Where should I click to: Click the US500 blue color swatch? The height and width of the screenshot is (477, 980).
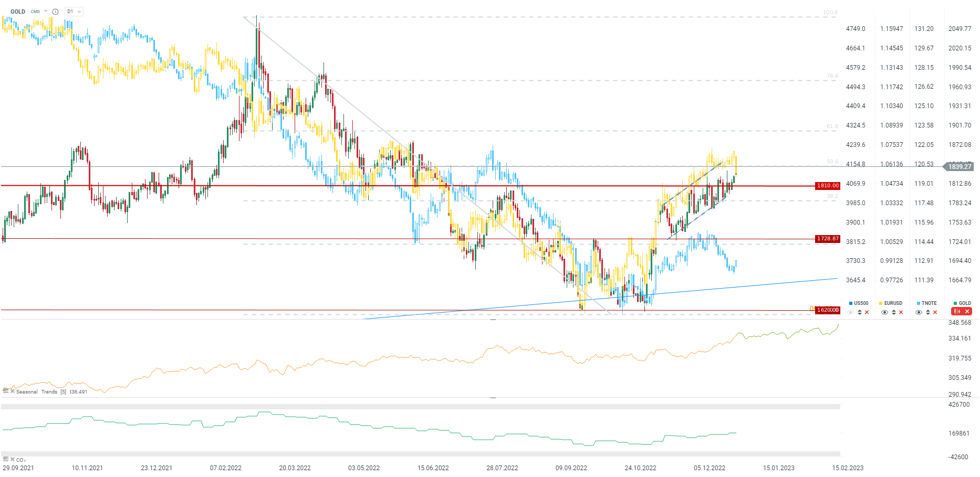851,303
